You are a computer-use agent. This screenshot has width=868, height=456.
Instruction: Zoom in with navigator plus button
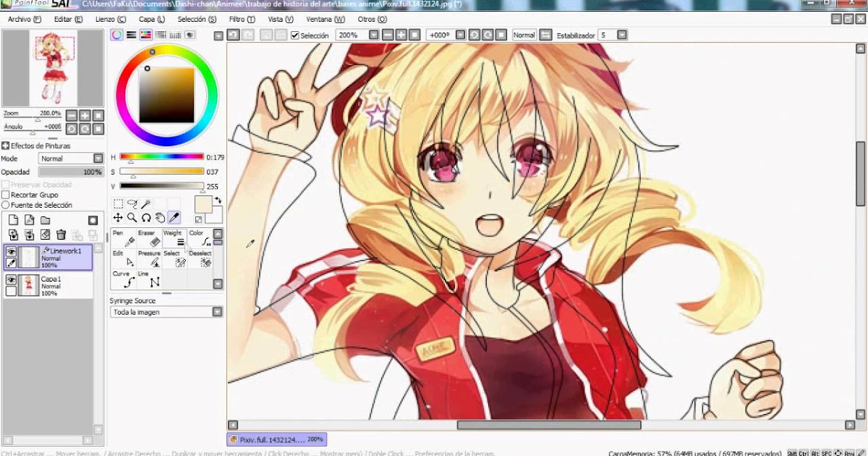pos(85,115)
